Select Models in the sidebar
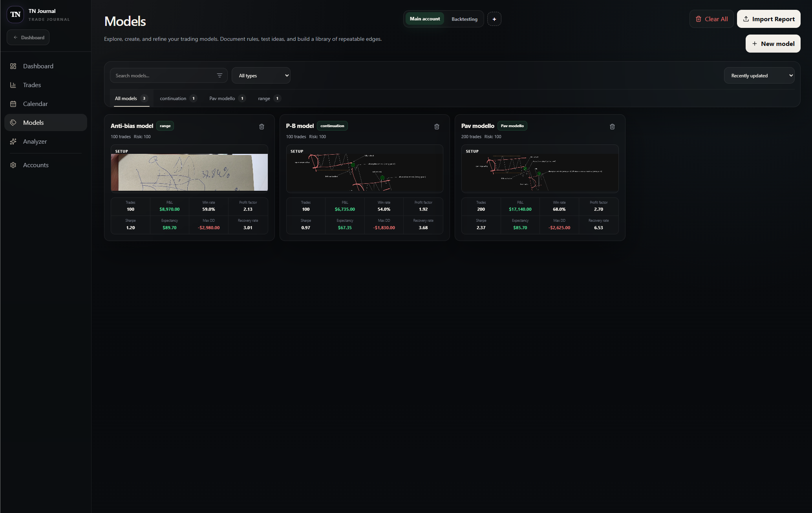This screenshot has height=513, width=812. coord(46,122)
